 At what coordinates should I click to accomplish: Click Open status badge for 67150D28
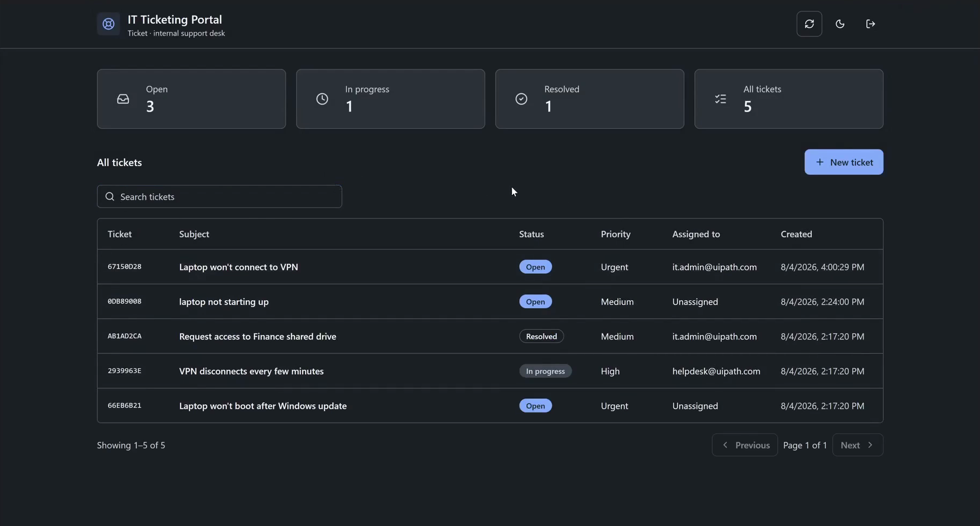point(535,267)
